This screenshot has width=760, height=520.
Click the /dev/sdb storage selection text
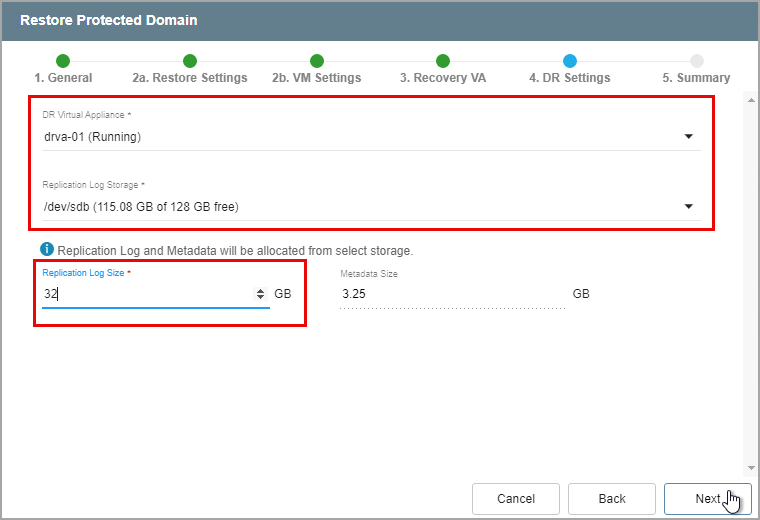pyautogui.click(x=140, y=207)
